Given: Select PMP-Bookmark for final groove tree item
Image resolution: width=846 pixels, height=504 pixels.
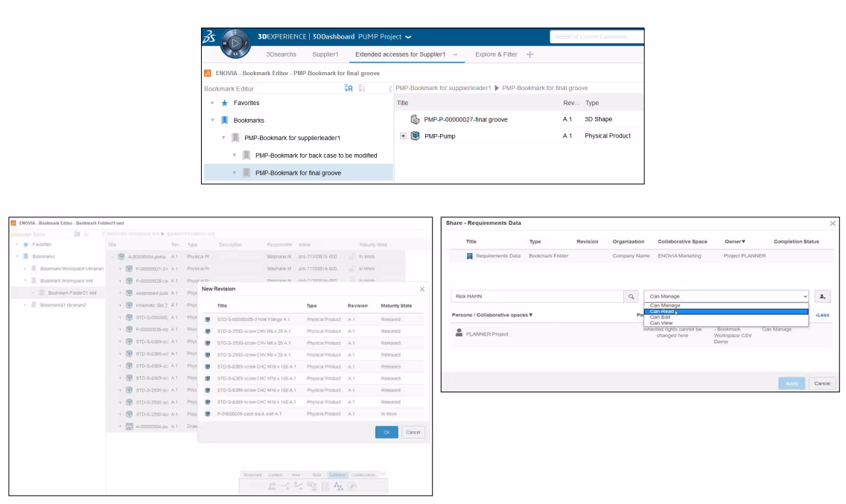Looking at the screenshot, I should pyautogui.click(x=298, y=173).
